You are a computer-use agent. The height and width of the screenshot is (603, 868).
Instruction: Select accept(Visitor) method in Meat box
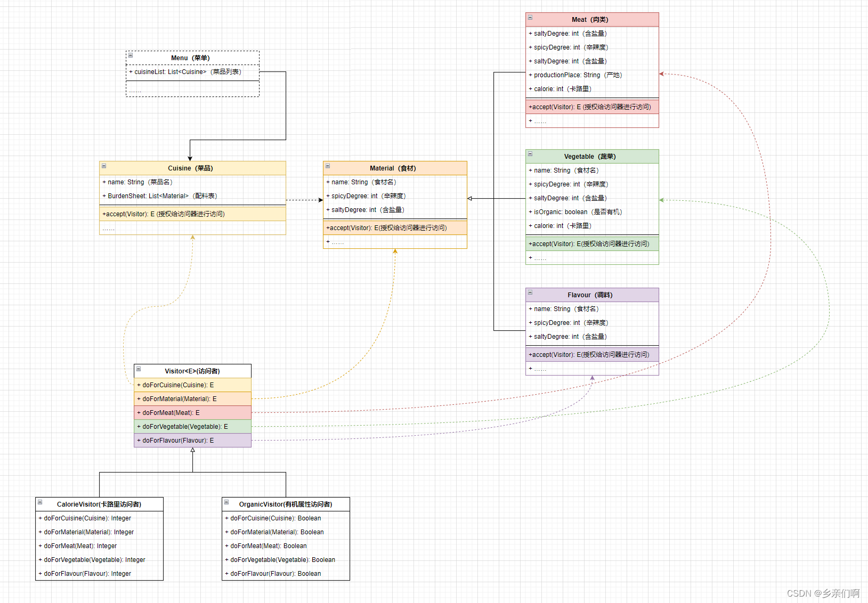(593, 107)
